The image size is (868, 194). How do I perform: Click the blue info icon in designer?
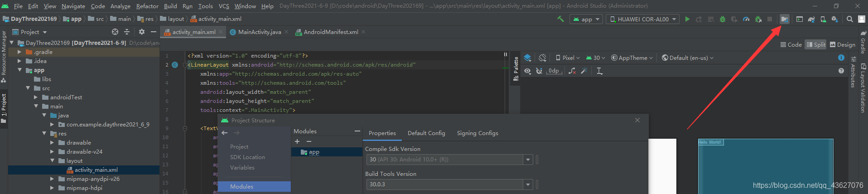pyautogui.click(x=841, y=58)
